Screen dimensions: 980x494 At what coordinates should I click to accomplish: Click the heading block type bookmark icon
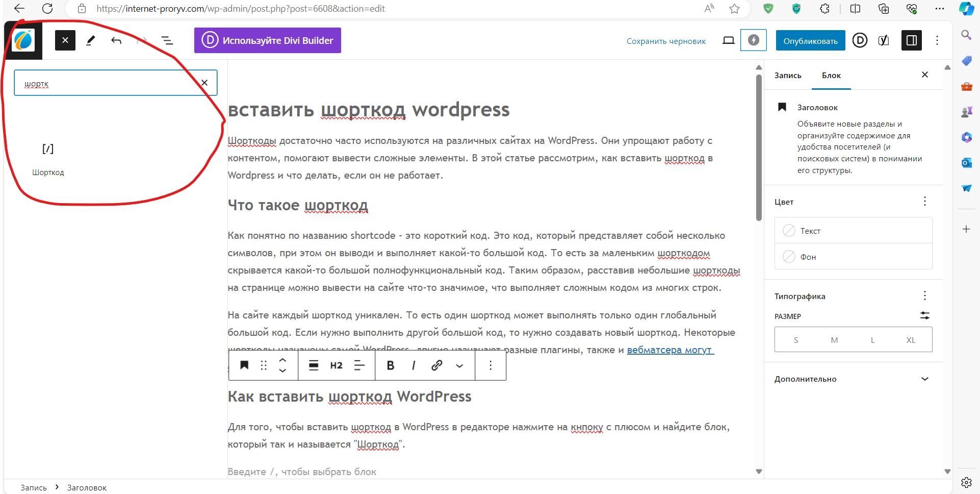(244, 365)
